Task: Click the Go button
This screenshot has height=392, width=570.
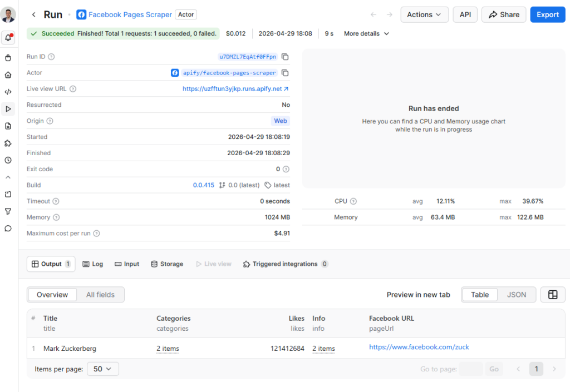Action: pyautogui.click(x=494, y=369)
